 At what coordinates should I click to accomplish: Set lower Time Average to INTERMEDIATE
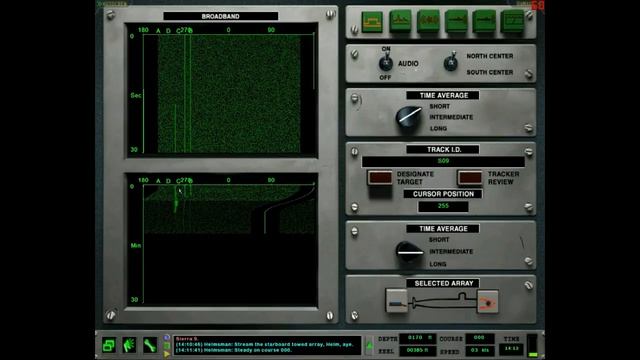coord(451,251)
